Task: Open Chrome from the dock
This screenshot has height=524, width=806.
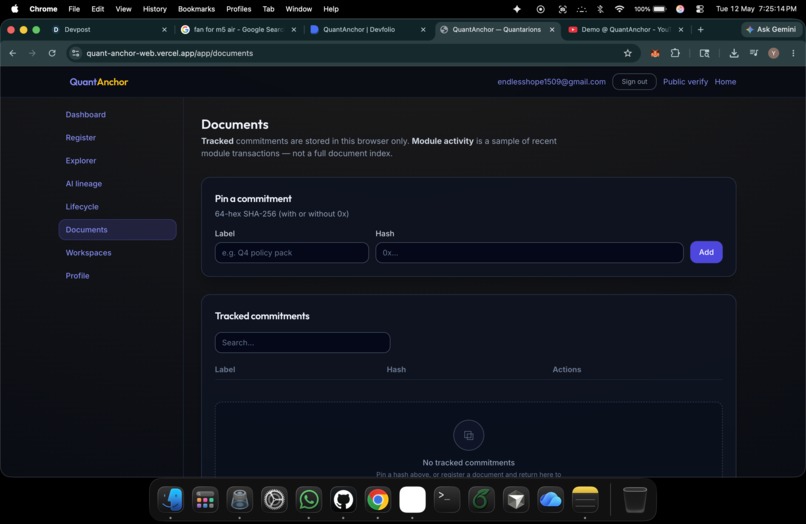Action: [x=377, y=499]
